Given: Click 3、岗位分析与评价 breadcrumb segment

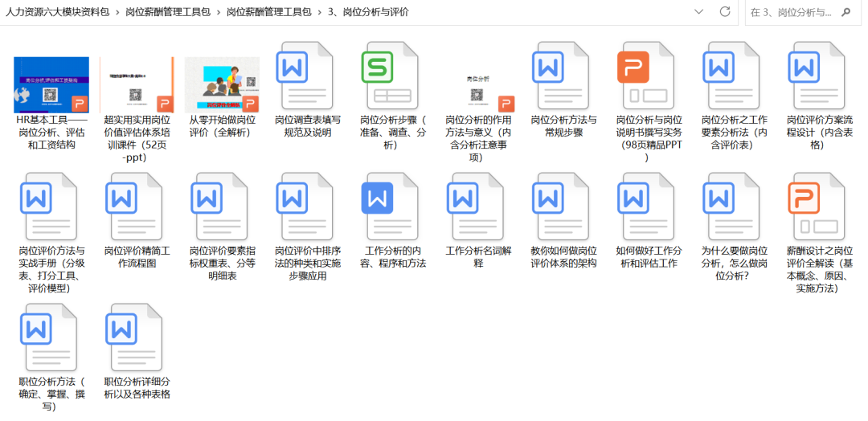Looking at the screenshot, I should (368, 12).
